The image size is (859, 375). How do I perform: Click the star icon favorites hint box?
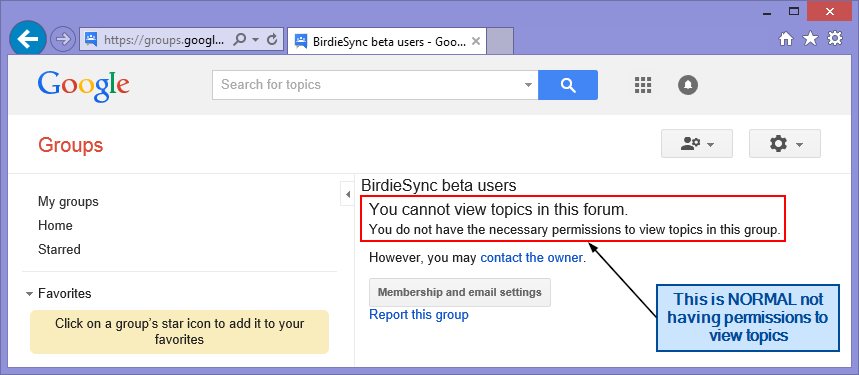tap(179, 332)
